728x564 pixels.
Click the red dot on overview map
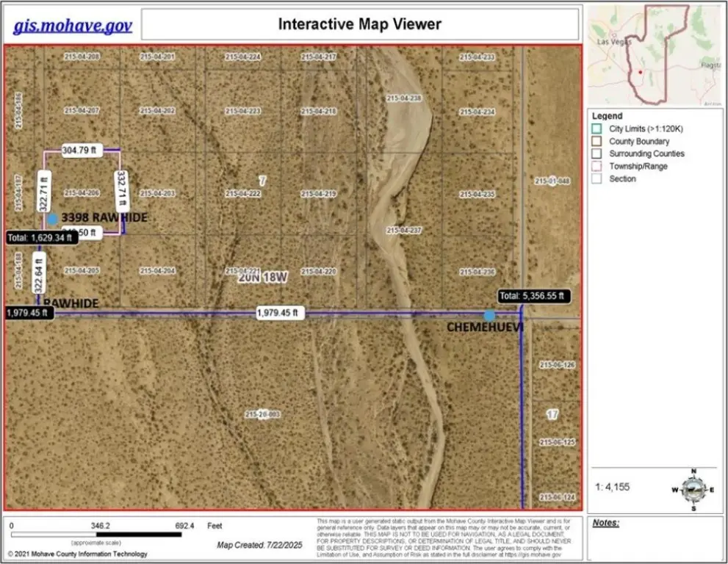point(640,72)
